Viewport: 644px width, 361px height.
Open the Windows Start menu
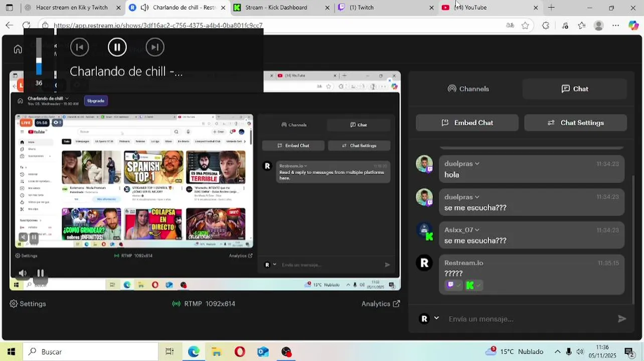coord(11,351)
